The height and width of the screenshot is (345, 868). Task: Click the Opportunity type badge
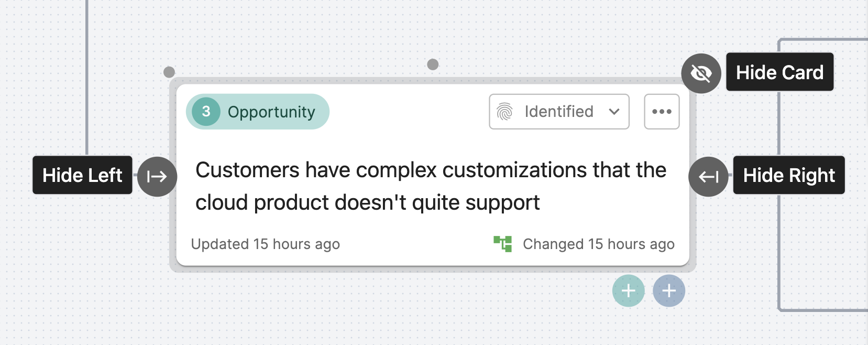click(x=258, y=112)
